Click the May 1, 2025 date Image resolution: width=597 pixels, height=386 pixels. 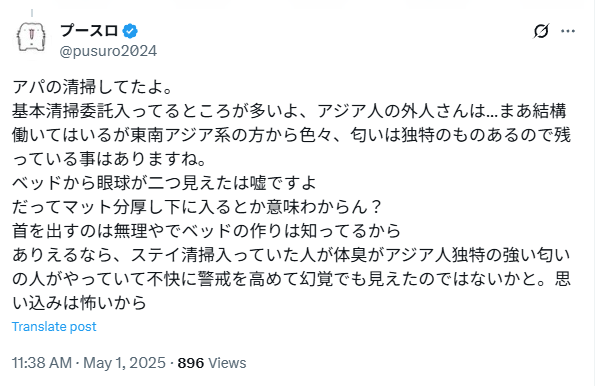(125, 363)
